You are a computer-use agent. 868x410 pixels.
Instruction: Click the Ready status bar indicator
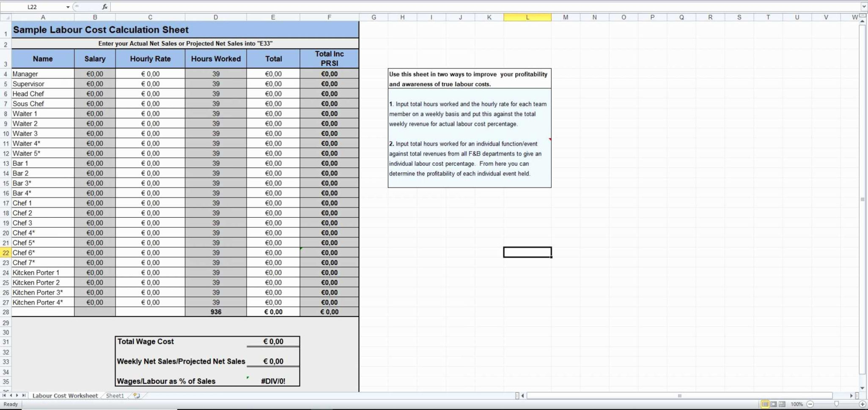coord(11,404)
